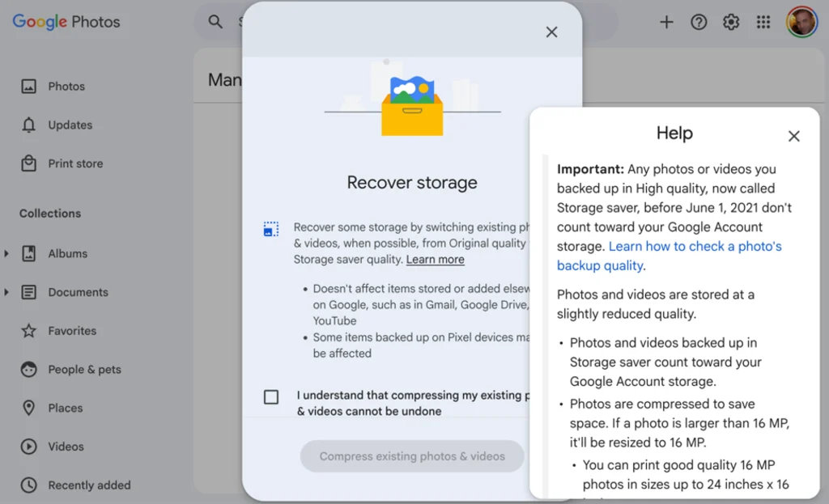Screen dimensions: 829x504
Task: Open Photos in the sidebar
Action: (66, 87)
